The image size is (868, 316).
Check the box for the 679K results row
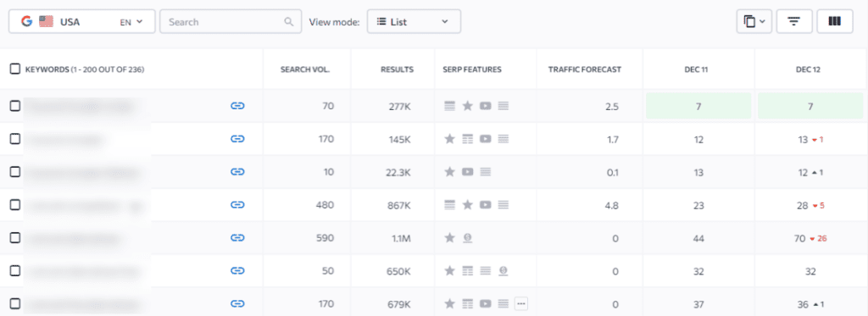point(15,304)
